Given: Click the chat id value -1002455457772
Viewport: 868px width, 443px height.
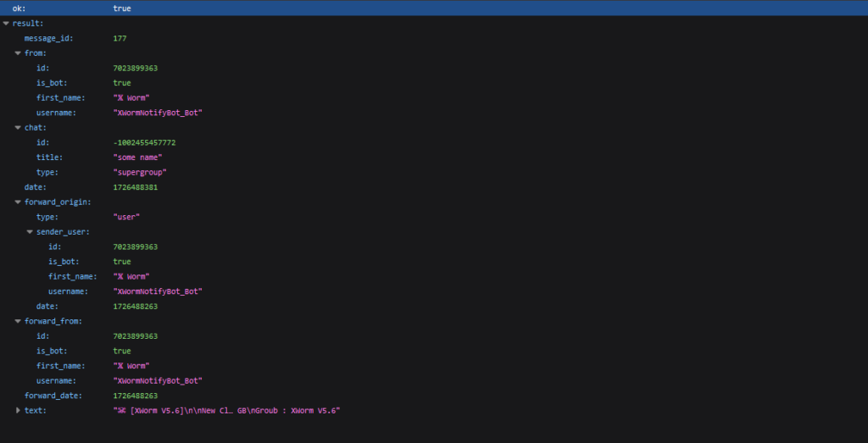Looking at the screenshot, I should (x=144, y=142).
